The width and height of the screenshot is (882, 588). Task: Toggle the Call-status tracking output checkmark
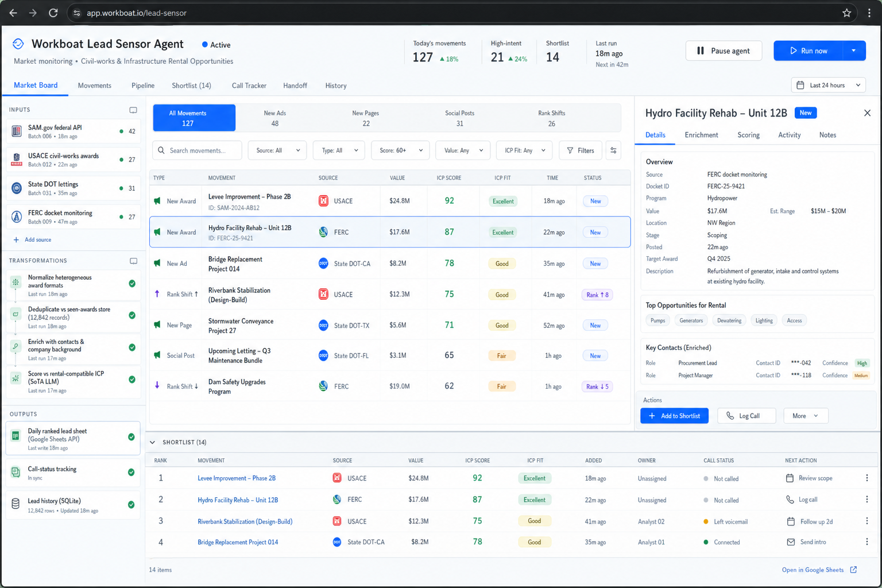click(131, 472)
